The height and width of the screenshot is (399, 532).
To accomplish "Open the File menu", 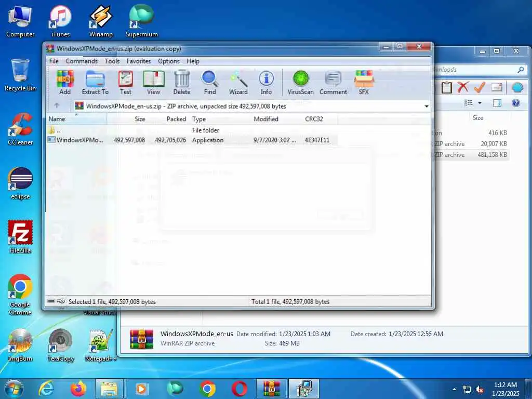I will click(54, 61).
